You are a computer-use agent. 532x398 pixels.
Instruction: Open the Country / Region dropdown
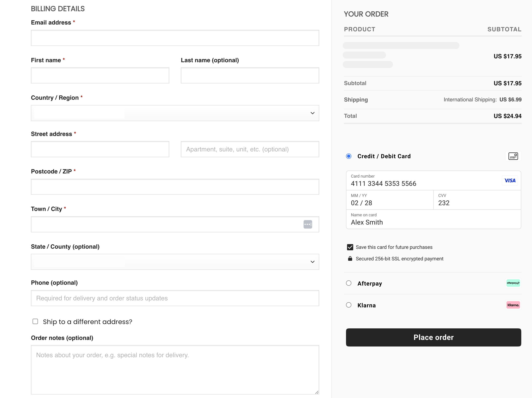pos(175,113)
